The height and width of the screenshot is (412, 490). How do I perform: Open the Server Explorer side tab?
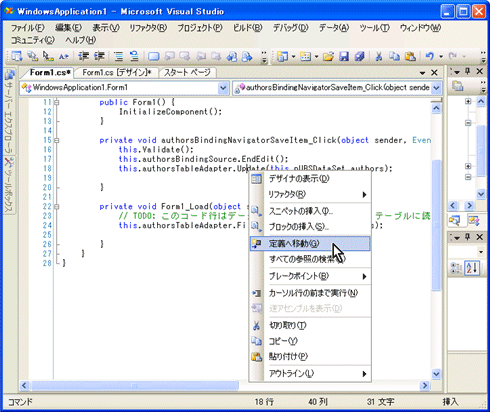[x=9, y=111]
